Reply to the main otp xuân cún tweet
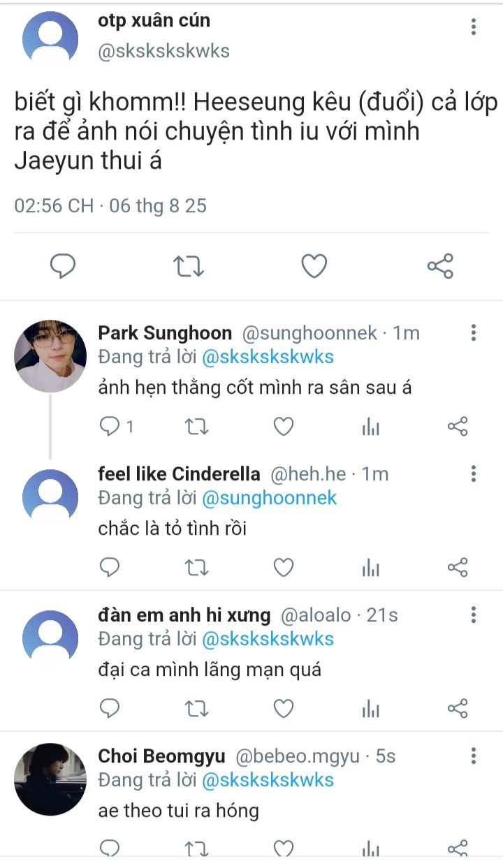Screen dimensions: 503x868 (x=63, y=266)
